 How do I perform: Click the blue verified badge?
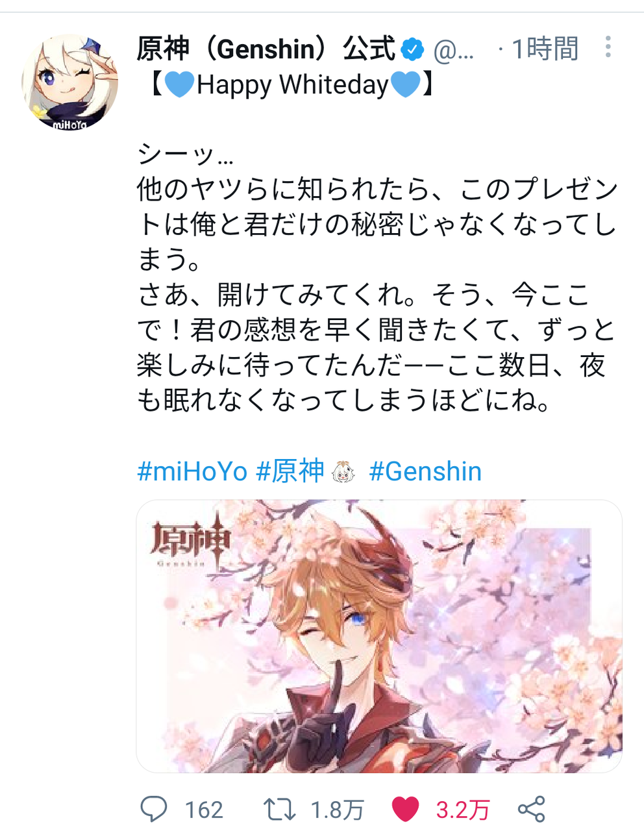coord(412,49)
